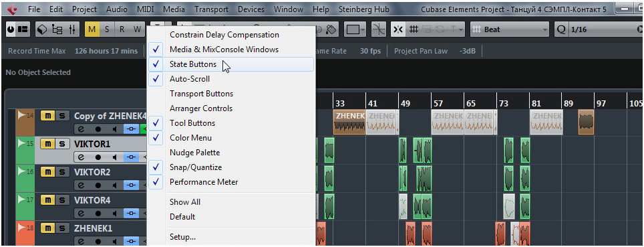The height and width of the screenshot is (247, 644).
Task: Open the Grid Type Beat dropdown
Action: pyautogui.click(x=510, y=29)
